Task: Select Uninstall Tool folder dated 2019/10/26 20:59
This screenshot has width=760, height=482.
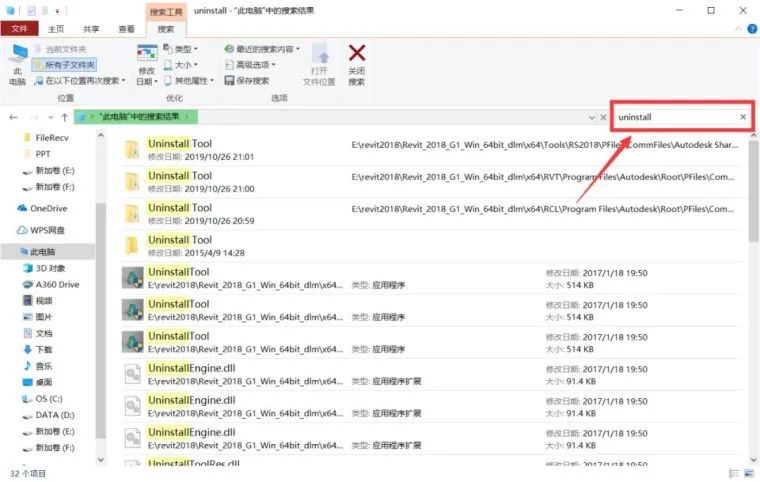Action: tap(431, 214)
